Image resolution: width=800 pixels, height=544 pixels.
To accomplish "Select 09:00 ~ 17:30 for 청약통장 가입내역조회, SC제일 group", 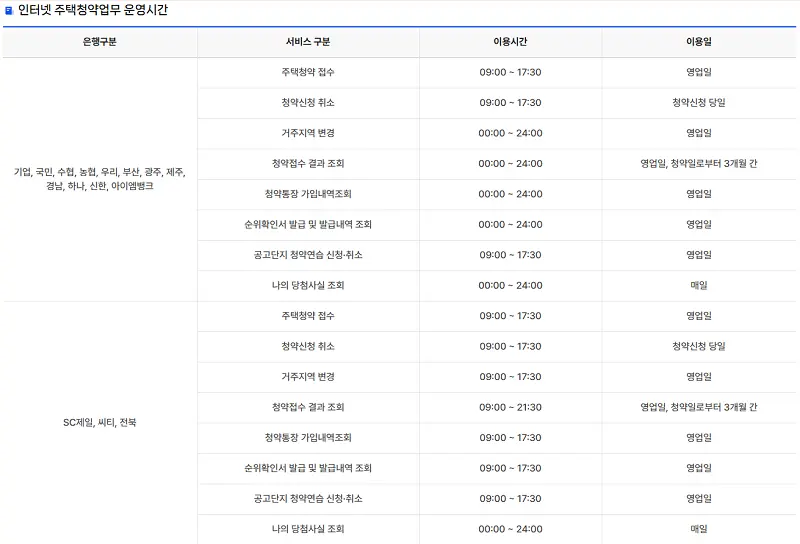I will click(510, 437).
